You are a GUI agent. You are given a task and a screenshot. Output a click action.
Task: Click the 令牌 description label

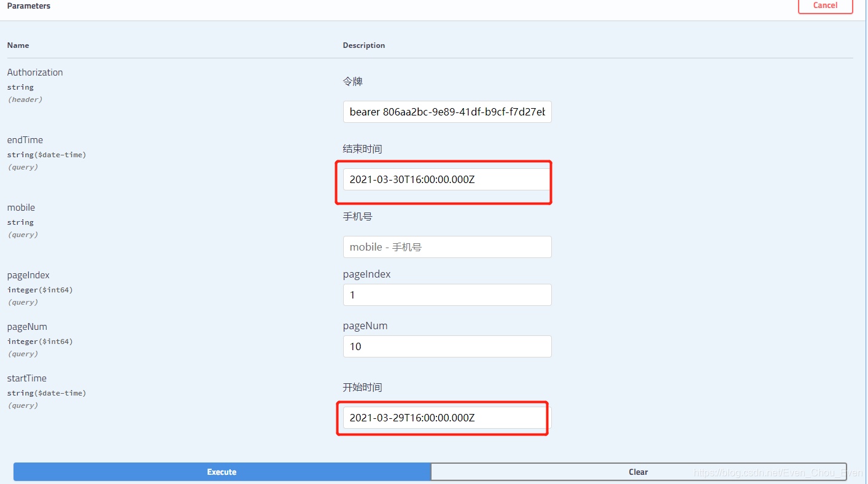click(352, 82)
